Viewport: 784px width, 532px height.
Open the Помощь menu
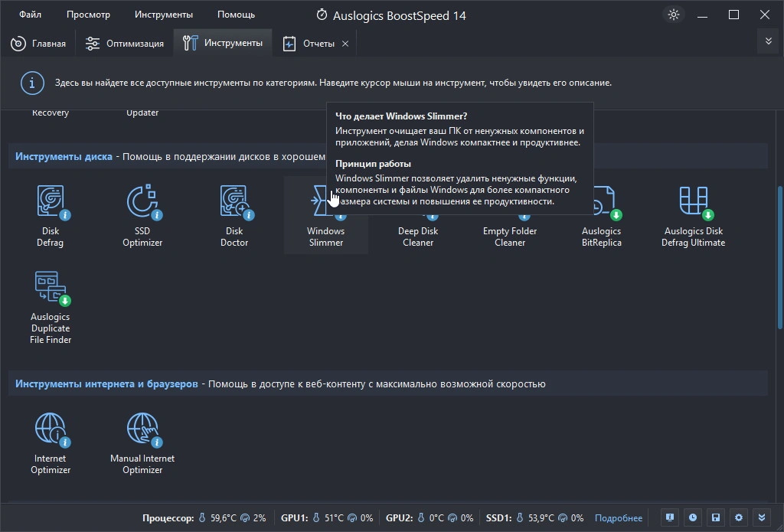pyautogui.click(x=236, y=15)
